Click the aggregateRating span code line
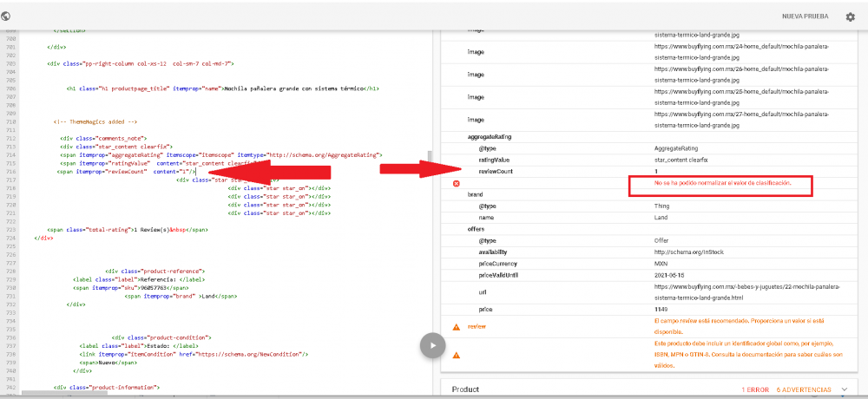This screenshot has height=399, width=868. (220, 155)
